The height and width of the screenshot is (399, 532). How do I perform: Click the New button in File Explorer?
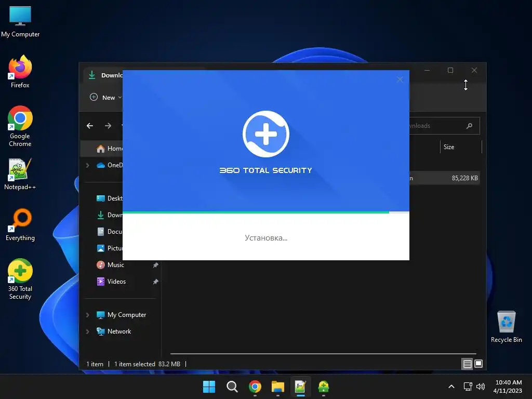click(105, 97)
